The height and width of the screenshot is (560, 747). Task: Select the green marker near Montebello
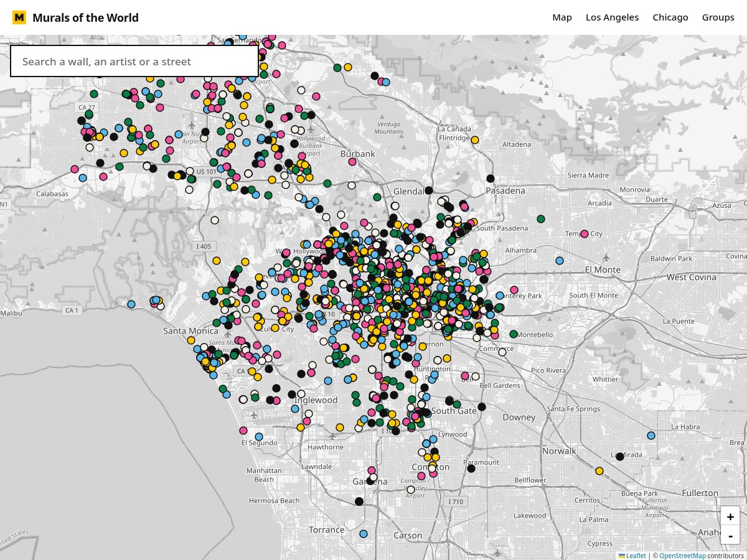[x=514, y=334]
